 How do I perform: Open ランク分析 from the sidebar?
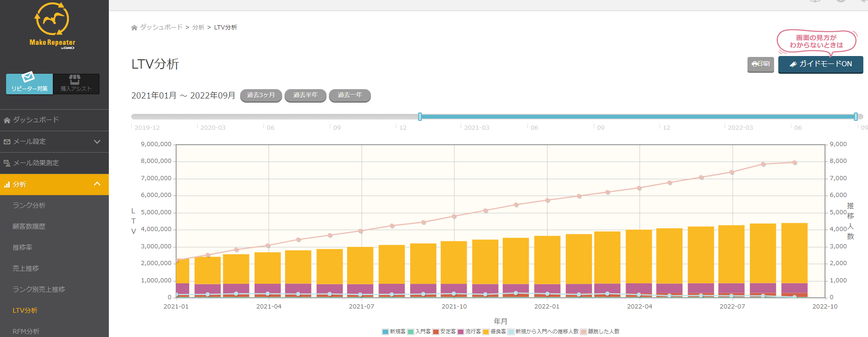pos(29,205)
